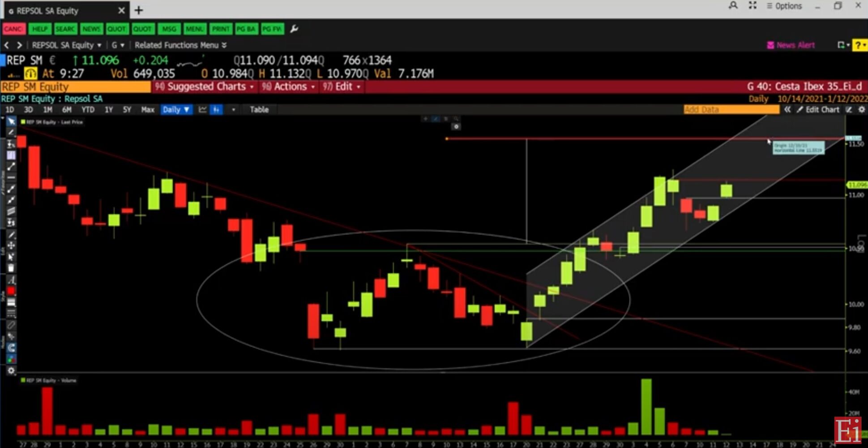Toggle the magnet snap tool
The image size is (868, 448).
tap(11, 348)
